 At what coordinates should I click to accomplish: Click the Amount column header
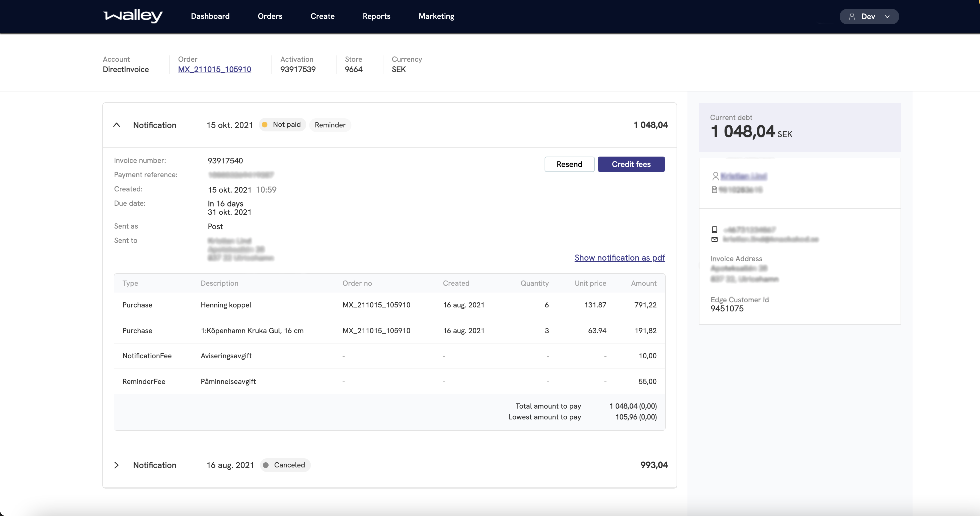(643, 283)
